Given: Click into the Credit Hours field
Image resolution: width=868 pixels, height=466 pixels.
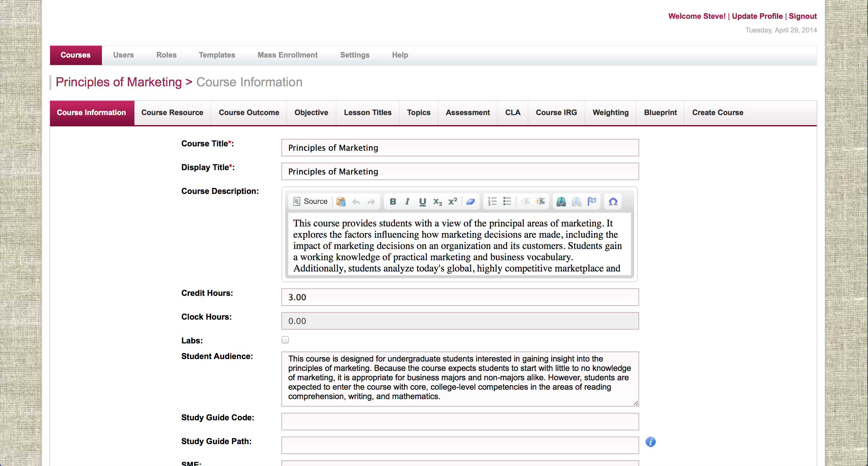Looking at the screenshot, I should point(460,297).
